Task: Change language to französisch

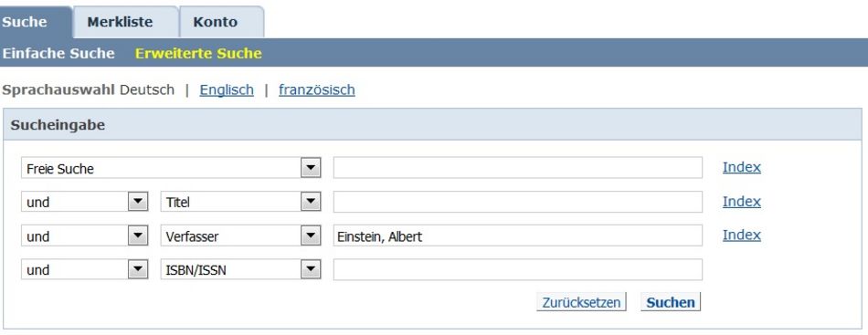Action: click(317, 89)
